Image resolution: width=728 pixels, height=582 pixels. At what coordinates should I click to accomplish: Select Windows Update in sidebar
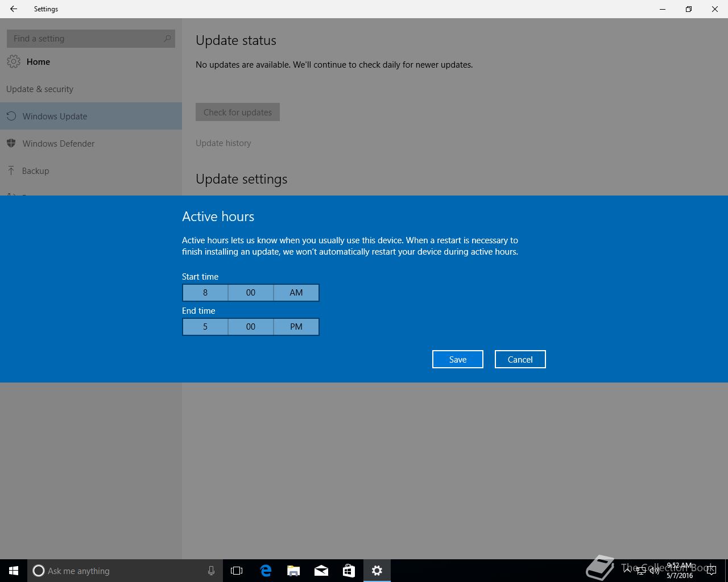(91, 116)
